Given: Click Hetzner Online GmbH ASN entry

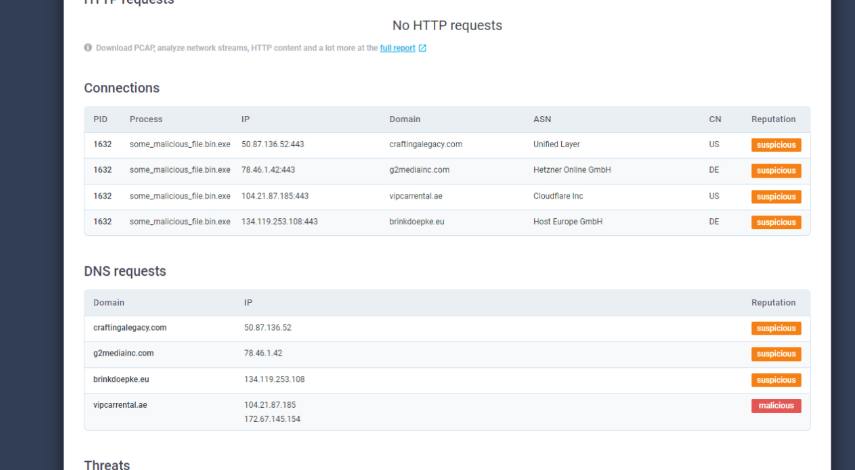Looking at the screenshot, I should 572,170.
